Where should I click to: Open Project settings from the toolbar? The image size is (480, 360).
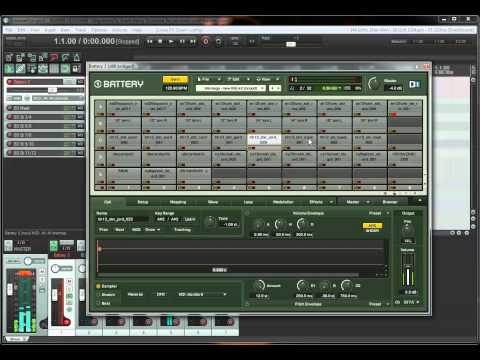(x=43, y=58)
